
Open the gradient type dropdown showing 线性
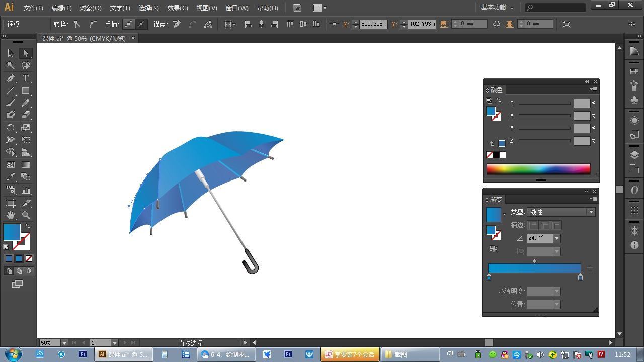[561, 212]
